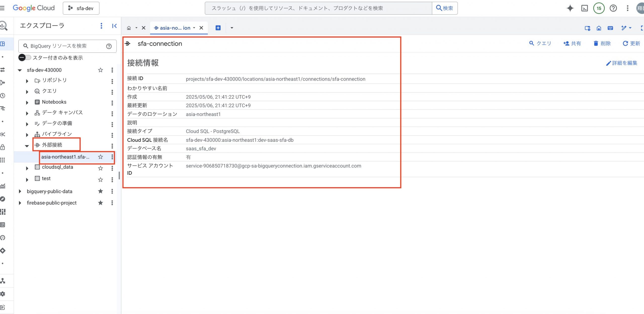The image size is (644, 314).
Task: Open three-dot menu for bigquery-public-data row
Action: click(x=112, y=191)
